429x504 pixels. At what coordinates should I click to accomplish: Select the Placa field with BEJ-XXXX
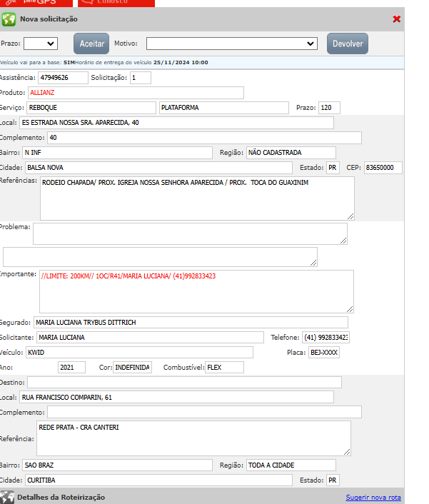pos(324,353)
